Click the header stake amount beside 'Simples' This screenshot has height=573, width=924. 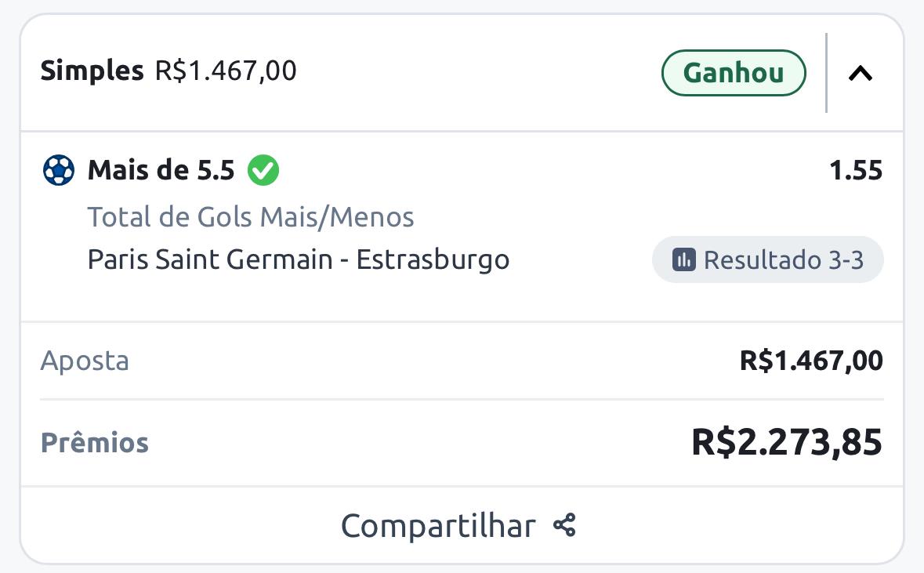point(226,71)
